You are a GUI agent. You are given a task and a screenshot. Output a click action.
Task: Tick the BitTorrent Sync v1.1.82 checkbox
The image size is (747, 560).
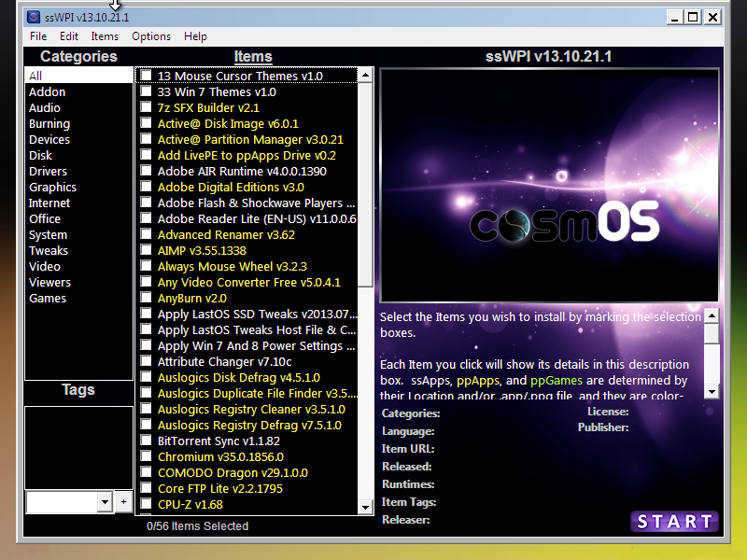(146, 441)
